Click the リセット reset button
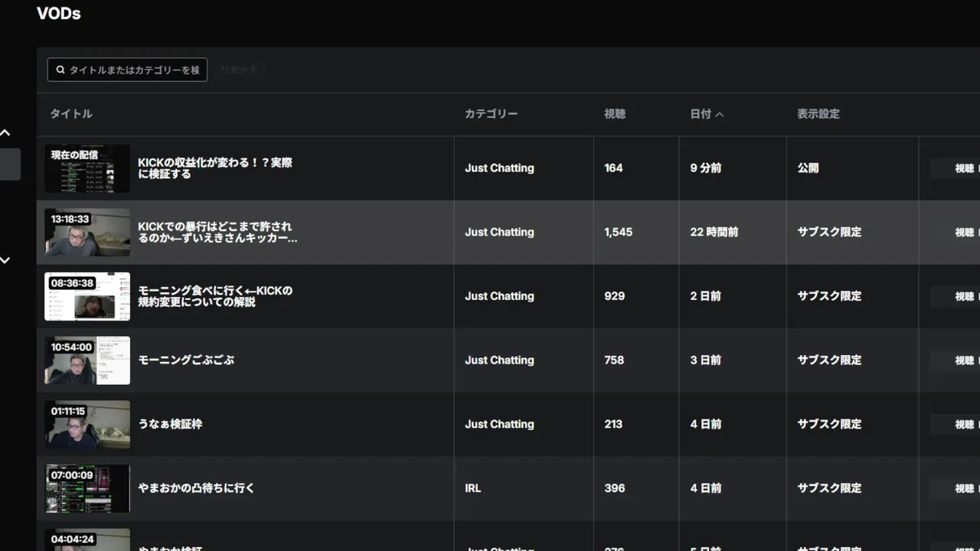 point(239,70)
